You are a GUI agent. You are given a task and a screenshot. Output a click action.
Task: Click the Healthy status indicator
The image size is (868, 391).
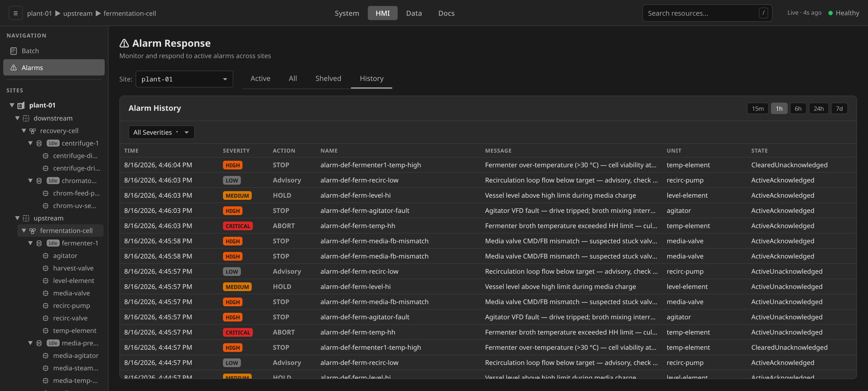point(843,13)
